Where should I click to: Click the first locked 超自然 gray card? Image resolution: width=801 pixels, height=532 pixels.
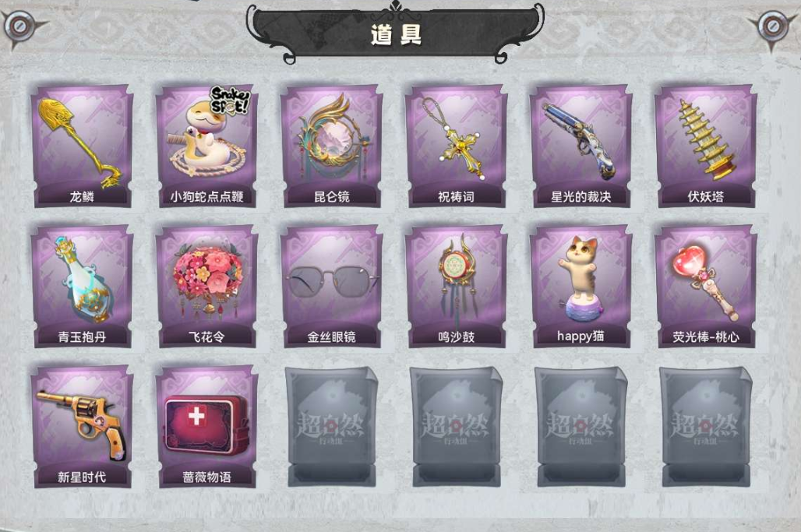(331, 427)
